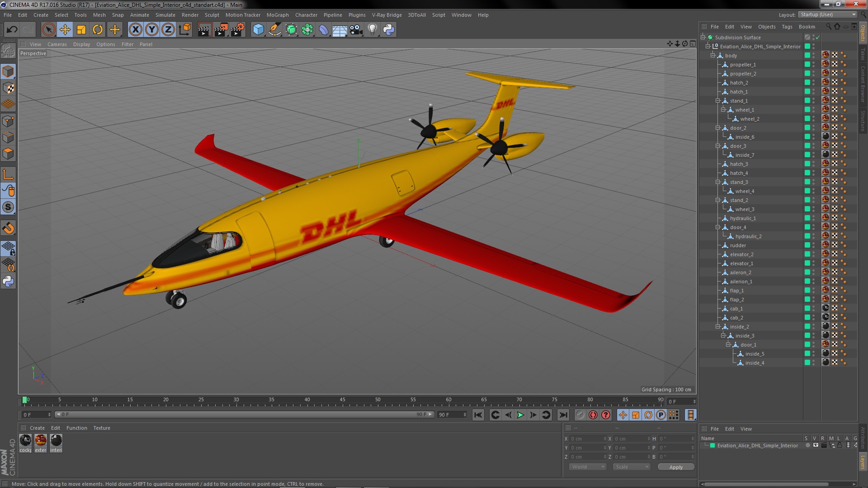Screen dimensions: 868x488
Task: Switch to Texture mode
Action: click(x=8, y=88)
